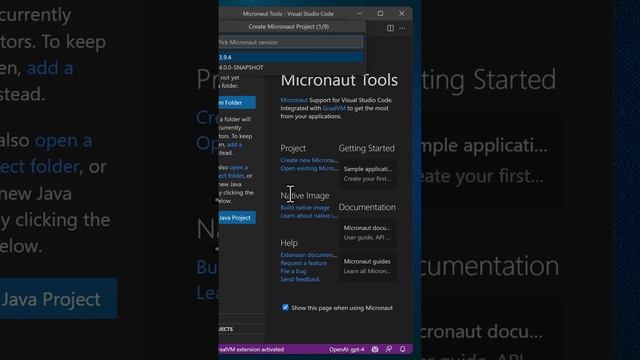Screen dimensions: 640x360
Task: Click Request a feature link
Action: 304,263
